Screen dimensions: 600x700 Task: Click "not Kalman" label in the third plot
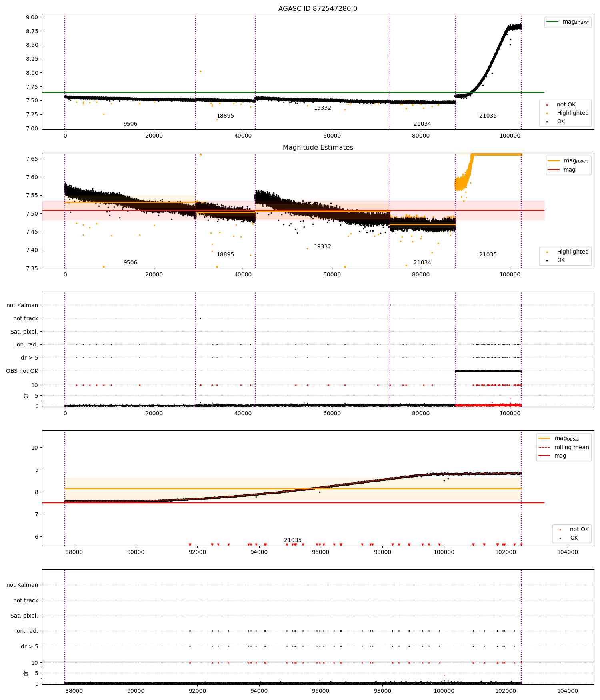point(22,306)
